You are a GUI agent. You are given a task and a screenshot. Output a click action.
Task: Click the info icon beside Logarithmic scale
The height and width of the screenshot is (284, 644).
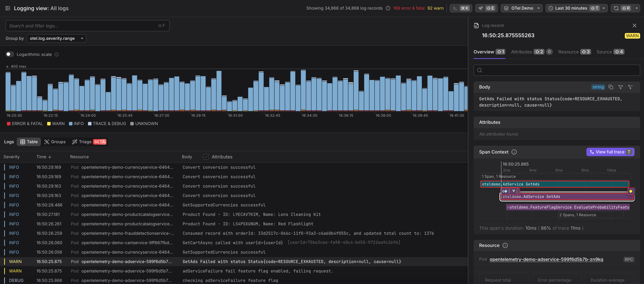57,54
